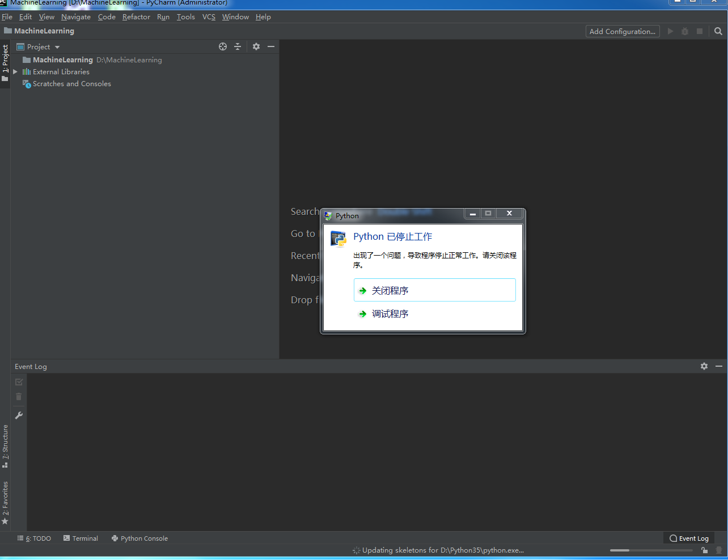Image resolution: width=728 pixels, height=560 pixels.
Task: Click 关闭程序 in Python crash dialog
Action: pyautogui.click(x=434, y=290)
